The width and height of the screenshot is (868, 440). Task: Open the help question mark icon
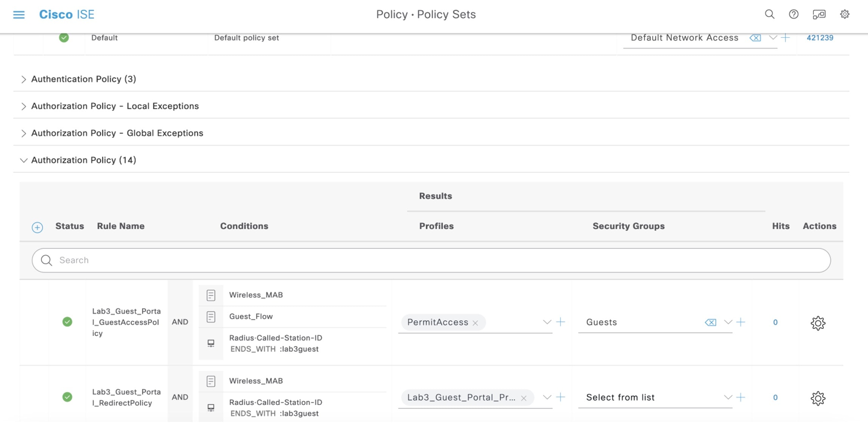[793, 14]
